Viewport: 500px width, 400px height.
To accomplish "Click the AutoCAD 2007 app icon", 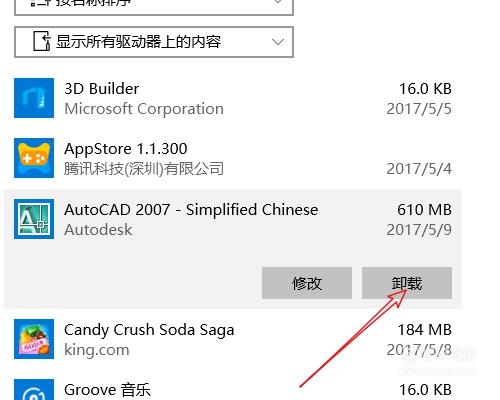I will point(34,219).
